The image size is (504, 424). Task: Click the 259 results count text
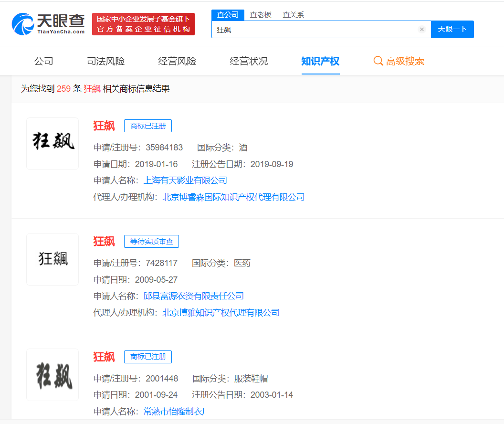(63, 89)
